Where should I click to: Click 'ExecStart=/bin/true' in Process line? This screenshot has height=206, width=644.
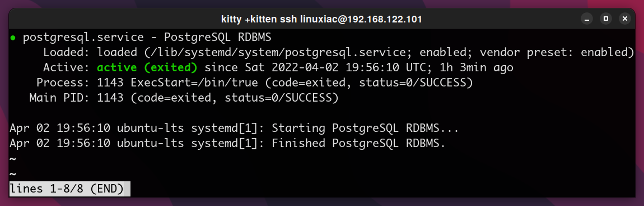point(194,83)
